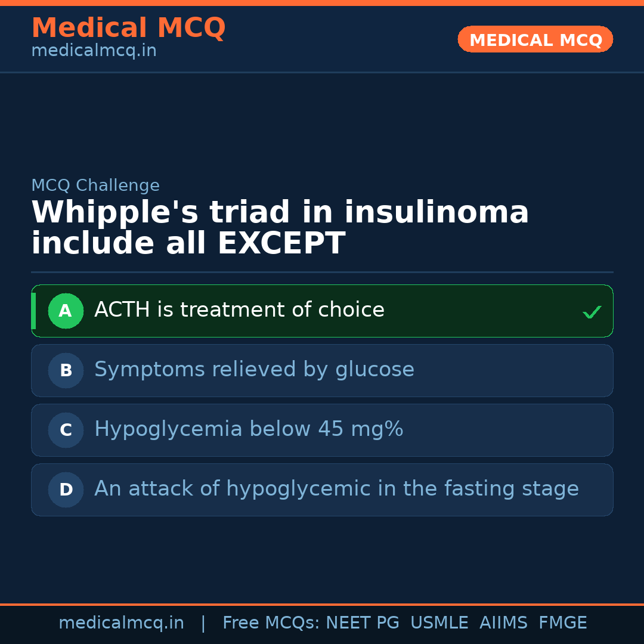
Task: Open the medicalmcq.in link under the logo
Action: pos(94,51)
